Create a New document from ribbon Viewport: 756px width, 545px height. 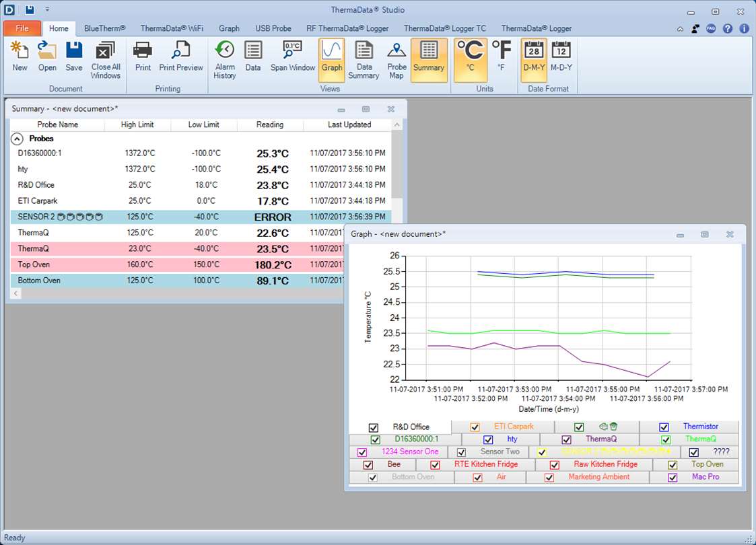pyautogui.click(x=20, y=57)
